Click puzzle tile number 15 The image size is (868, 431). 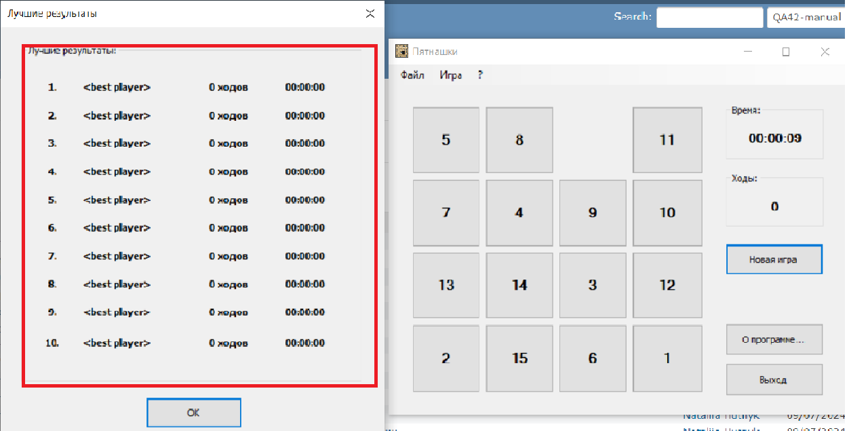point(519,358)
